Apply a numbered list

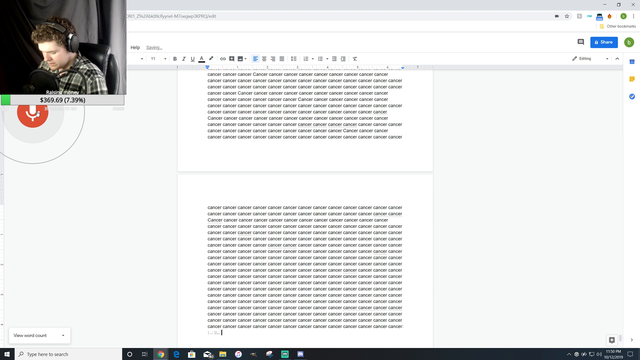tap(306, 59)
